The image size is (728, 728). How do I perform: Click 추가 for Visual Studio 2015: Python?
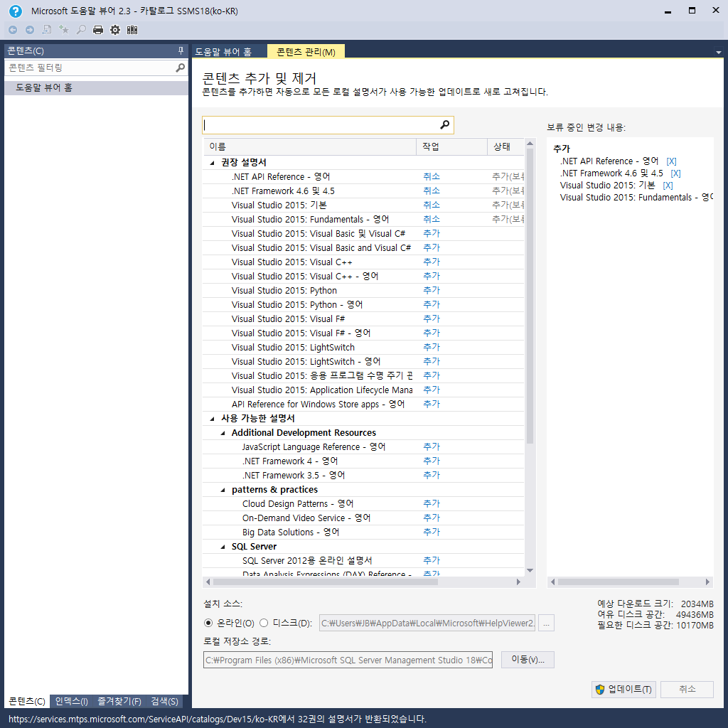[432, 290]
